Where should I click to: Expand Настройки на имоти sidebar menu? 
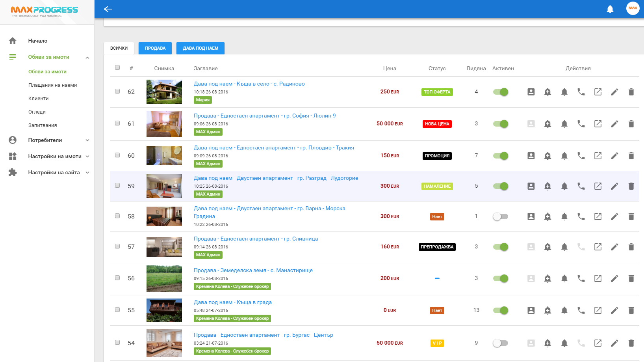87,156
